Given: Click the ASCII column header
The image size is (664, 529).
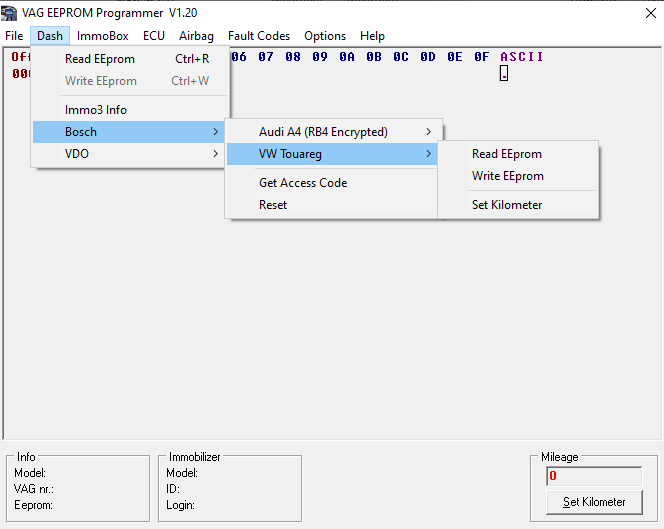Looking at the screenshot, I should [521, 57].
